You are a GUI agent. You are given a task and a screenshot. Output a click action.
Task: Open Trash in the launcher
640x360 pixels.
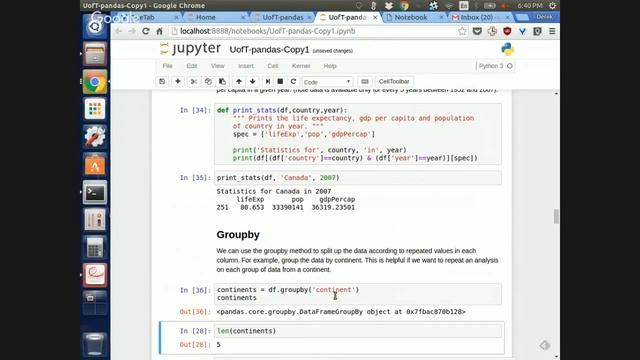coord(95,344)
